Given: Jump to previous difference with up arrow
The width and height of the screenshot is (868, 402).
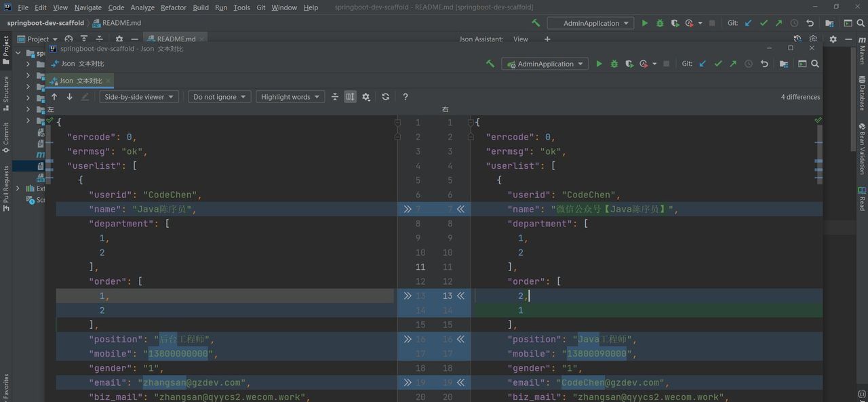Looking at the screenshot, I should click(54, 97).
